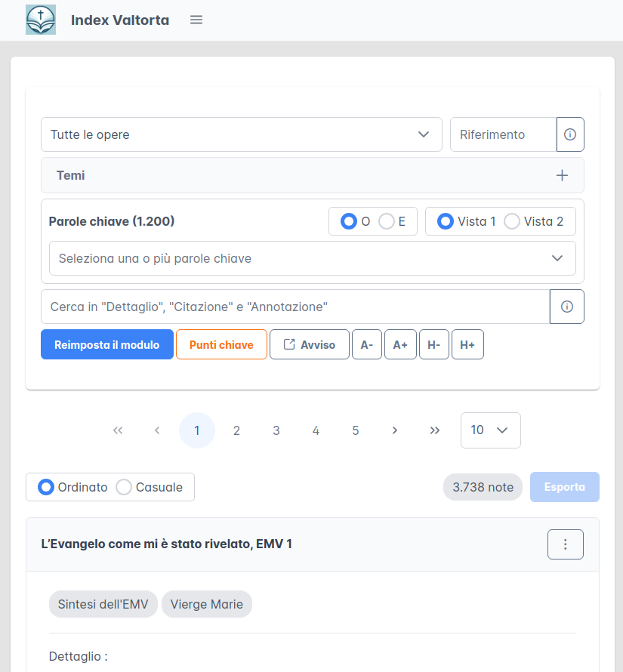Image resolution: width=623 pixels, height=672 pixels.
Task: Open the 'Tutte le opere' dropdown
Action: click(x=241, y=134)
